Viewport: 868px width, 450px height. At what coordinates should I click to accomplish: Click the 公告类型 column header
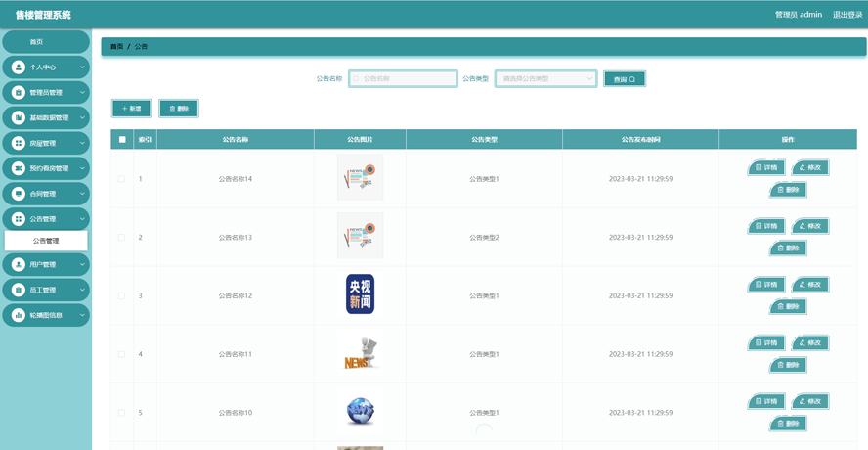(485, 140)
